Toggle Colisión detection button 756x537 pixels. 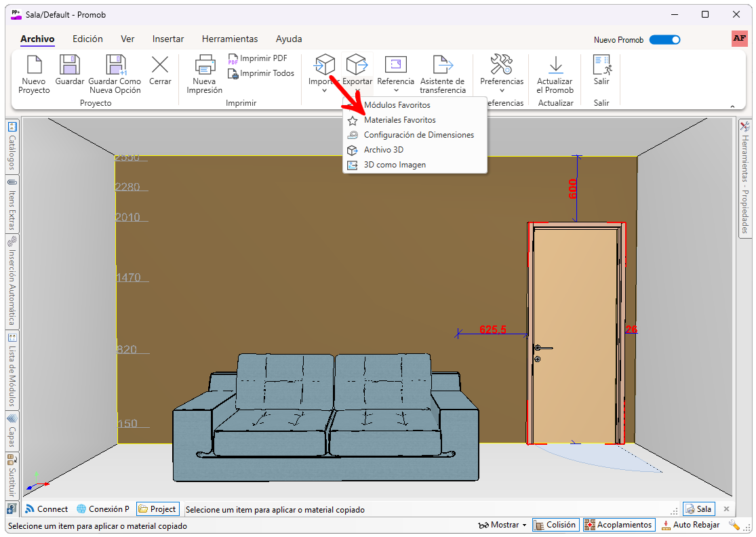(555, 525)
